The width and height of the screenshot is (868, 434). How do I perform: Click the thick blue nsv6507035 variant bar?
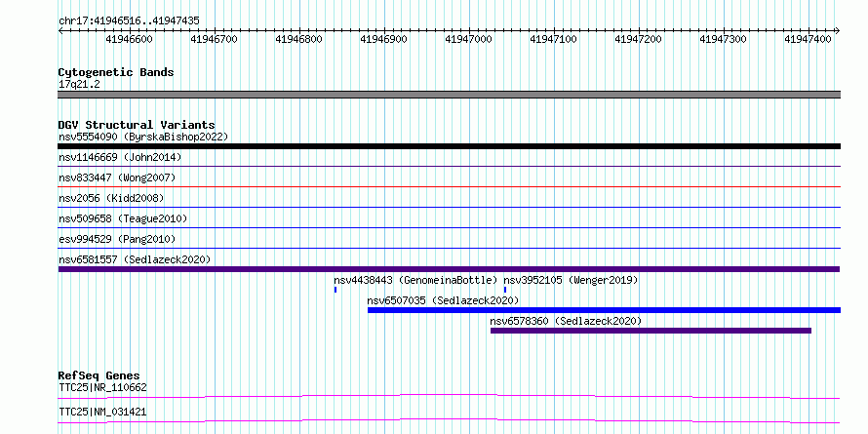coord(604,310)
